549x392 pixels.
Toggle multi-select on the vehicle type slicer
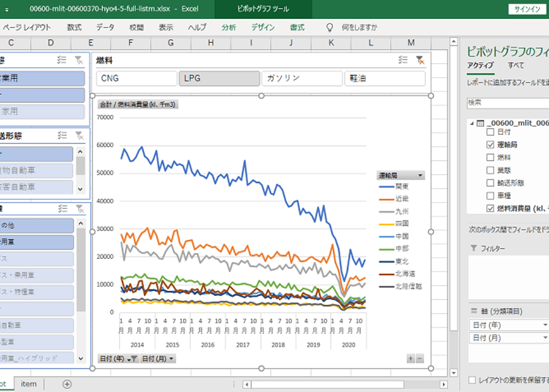tap(62, 208)
